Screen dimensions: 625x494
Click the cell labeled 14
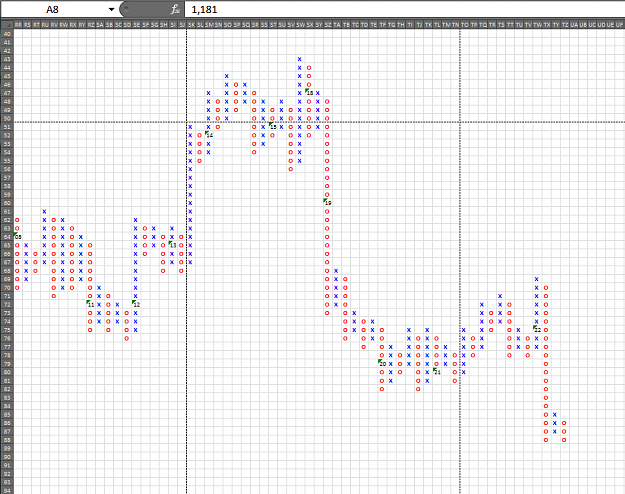pos(209,135)
